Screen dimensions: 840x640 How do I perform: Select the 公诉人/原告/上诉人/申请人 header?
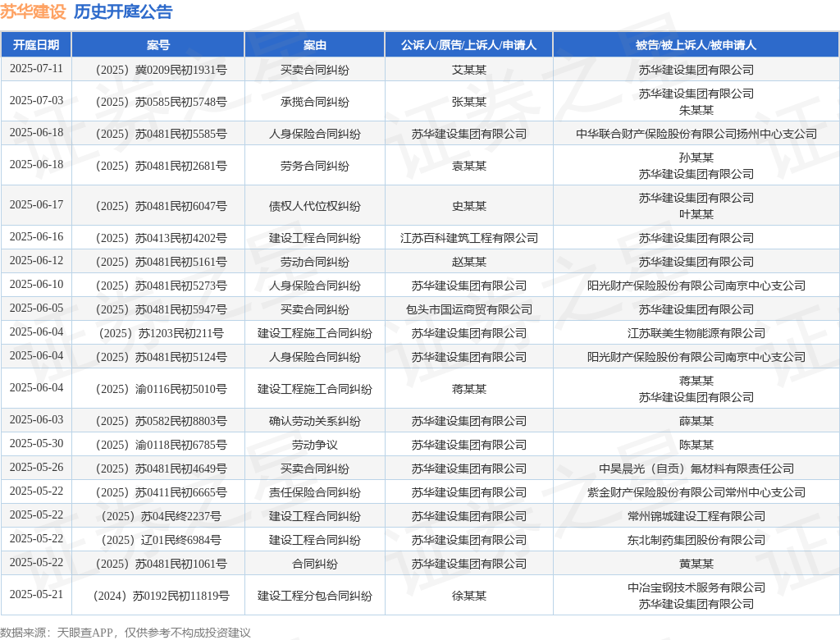468,45
